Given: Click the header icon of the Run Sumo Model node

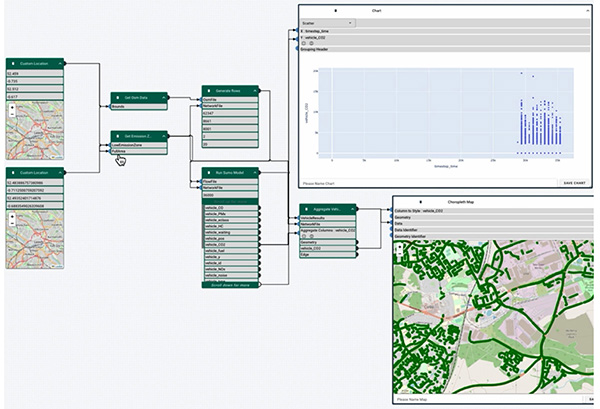Looking at the screenshot, I should tap(209, 173).
